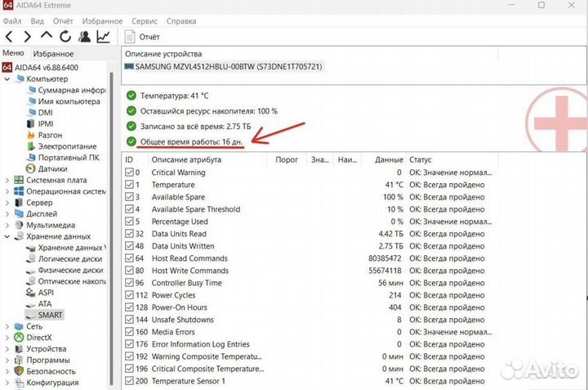Open the Датчики sensors item
The width and height of the screenshot is (588, 390).
(47, 169)
